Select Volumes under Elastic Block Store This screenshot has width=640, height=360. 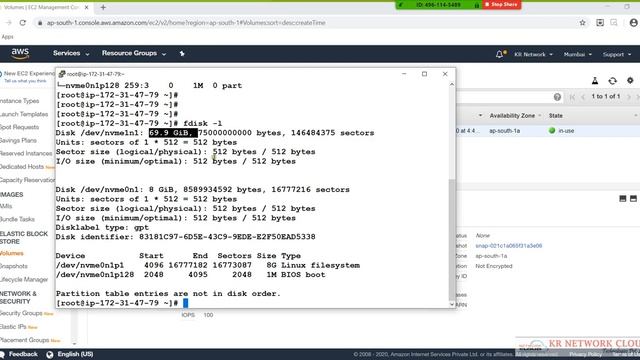pyautogui.click(x=12, y=253)
